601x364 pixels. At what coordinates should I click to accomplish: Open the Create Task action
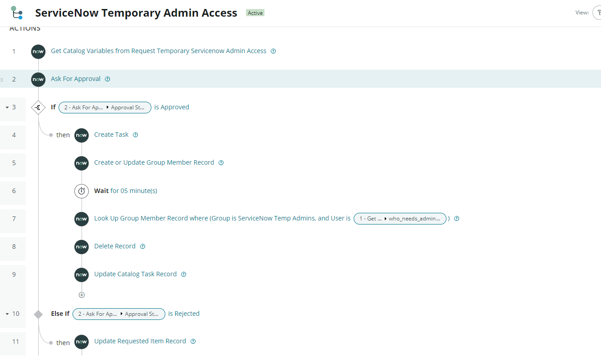coord(111,135)
